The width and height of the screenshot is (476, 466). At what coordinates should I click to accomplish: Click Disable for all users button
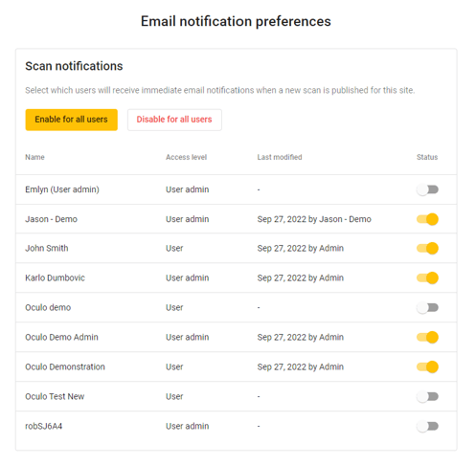174,120
